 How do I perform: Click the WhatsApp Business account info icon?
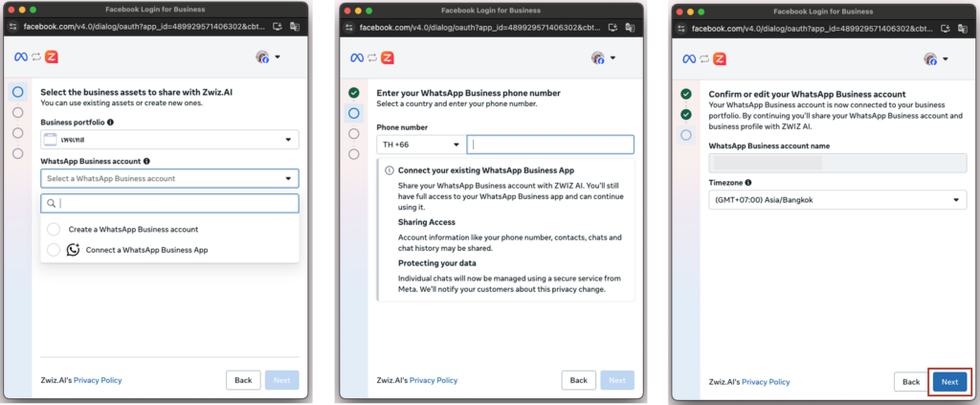pos(146,162)
